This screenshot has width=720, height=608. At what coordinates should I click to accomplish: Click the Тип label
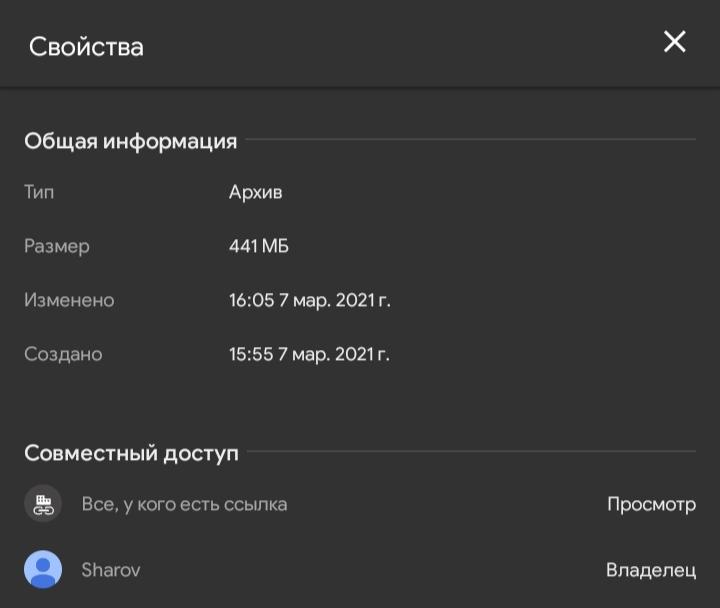[x=39, y=192]
